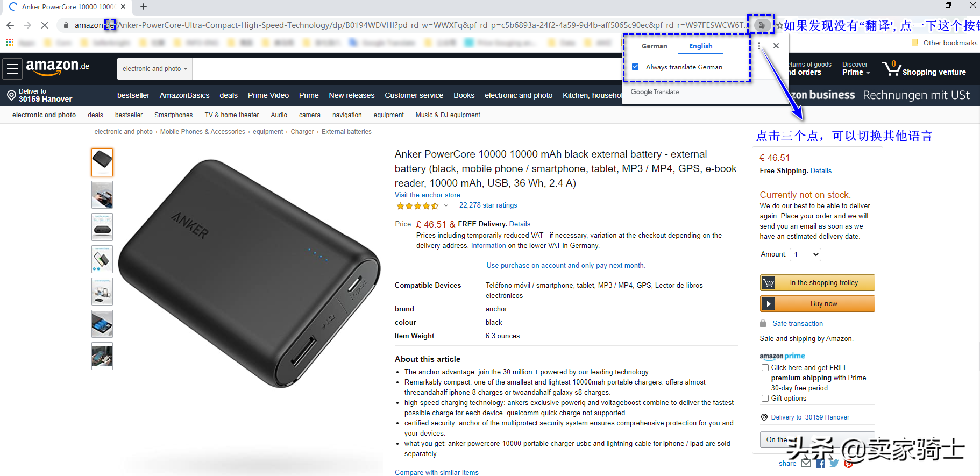Open Compare with similar items link
This screenshot has width=980, height=476.
coord(437,472)
